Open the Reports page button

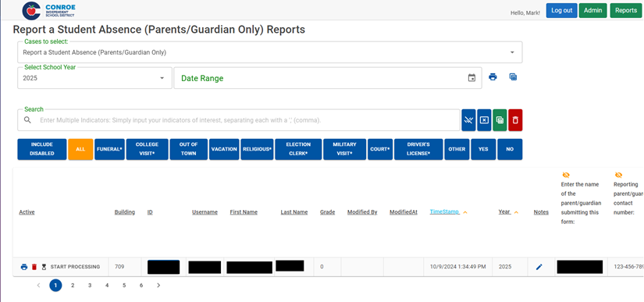coord(626,11)
